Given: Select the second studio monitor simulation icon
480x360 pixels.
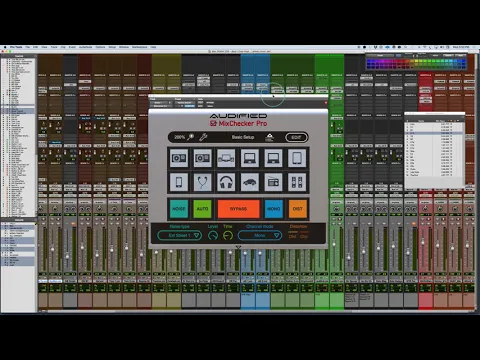Looking at the screenshot, I should click(202, 158).
